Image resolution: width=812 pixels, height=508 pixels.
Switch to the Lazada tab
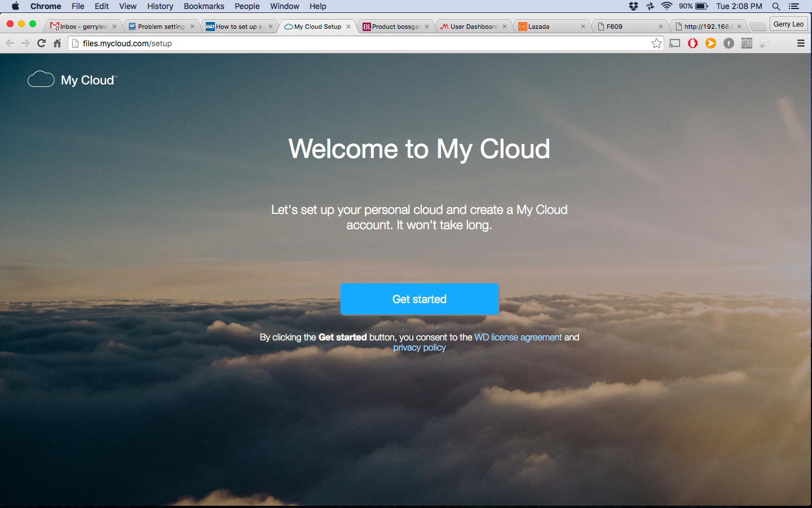pyautogui.click(x=551, y=27)
